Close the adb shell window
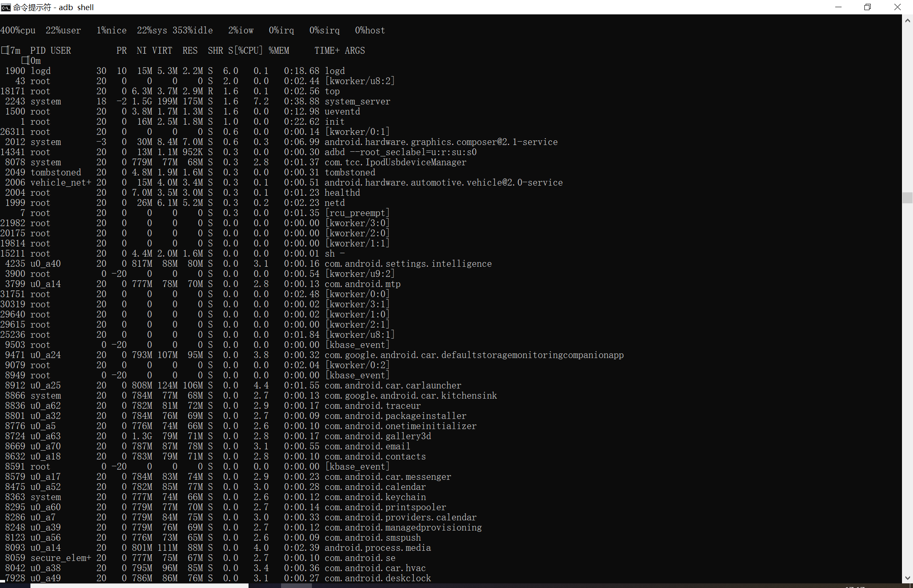This screenshot has width=913, height=588. pos(897,7)
